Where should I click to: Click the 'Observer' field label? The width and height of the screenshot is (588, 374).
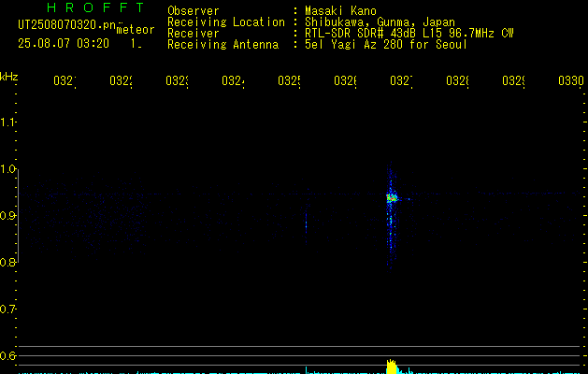(x=194, y=11)
